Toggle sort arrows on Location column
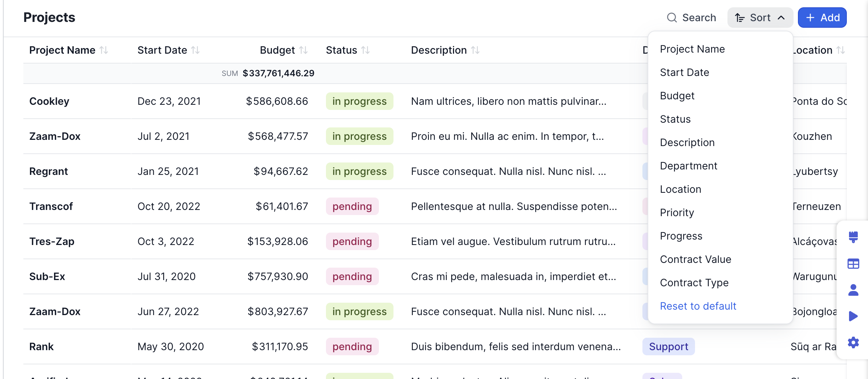 (x=841, y=50)
